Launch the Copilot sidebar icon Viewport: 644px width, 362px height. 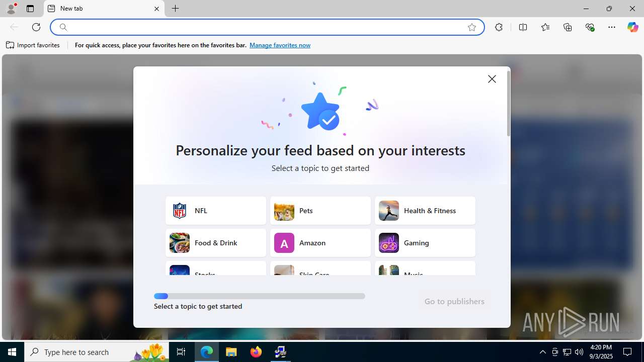[x=632, y=27]
